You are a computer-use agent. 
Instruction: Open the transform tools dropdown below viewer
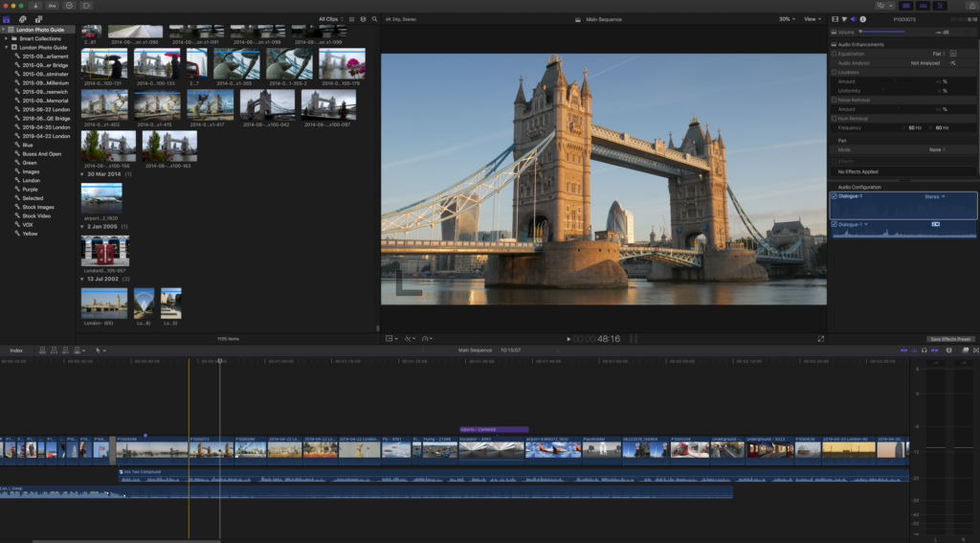pyautogui.click(x=391, y=339)
